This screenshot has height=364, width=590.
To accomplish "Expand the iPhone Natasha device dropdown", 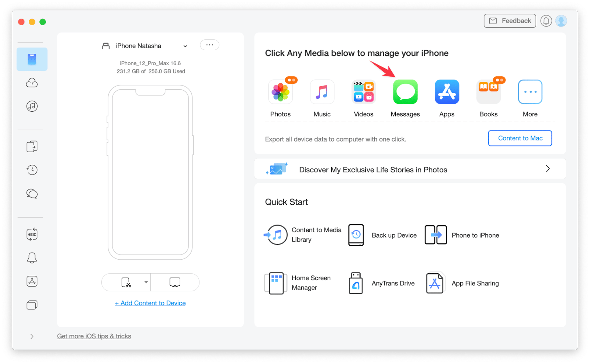I will pos(185,46).
